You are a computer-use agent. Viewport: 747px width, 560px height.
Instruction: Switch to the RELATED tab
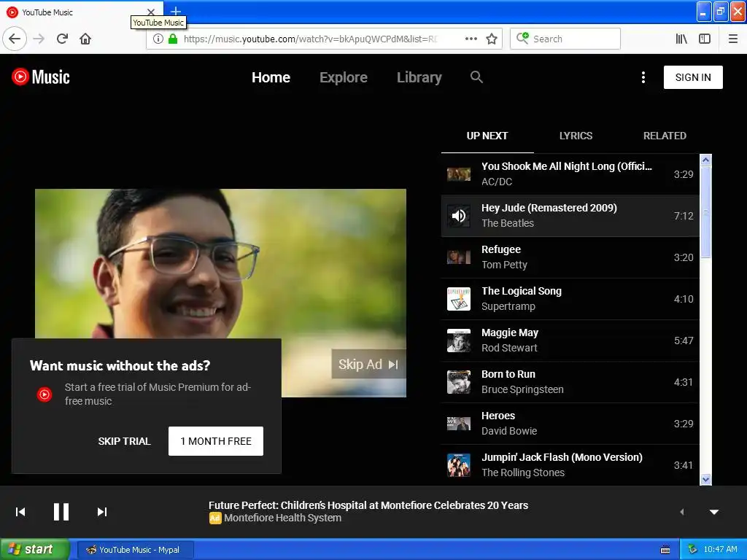pos(665,136)
